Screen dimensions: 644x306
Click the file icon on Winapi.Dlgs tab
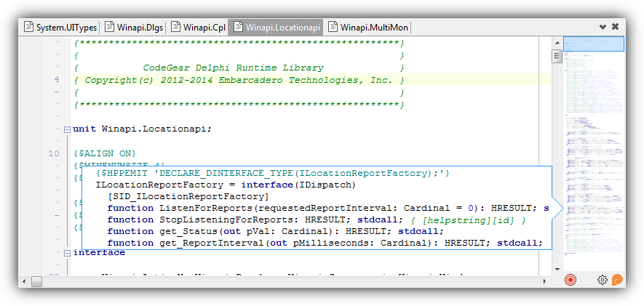pos(109,28)
